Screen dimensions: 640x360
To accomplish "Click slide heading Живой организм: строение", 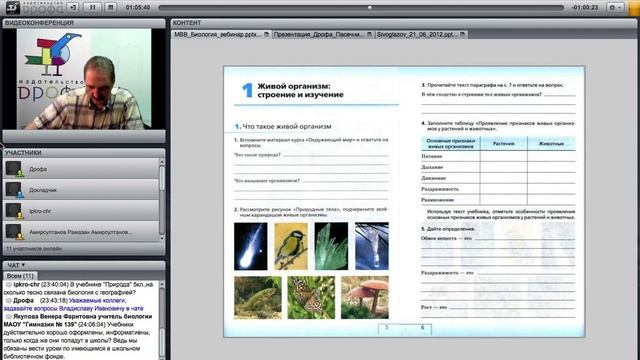I will (x=300, y=90).
